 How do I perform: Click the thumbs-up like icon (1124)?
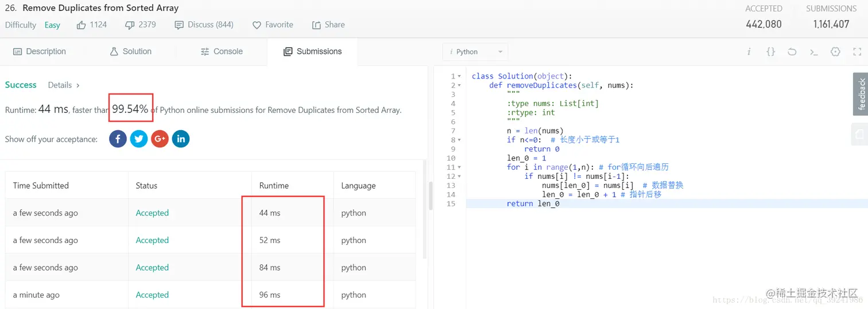click(x=81, y=25)
